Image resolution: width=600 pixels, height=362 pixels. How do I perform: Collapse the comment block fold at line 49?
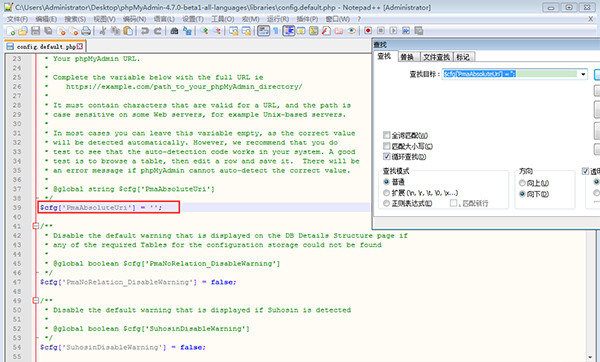(36, 300)
